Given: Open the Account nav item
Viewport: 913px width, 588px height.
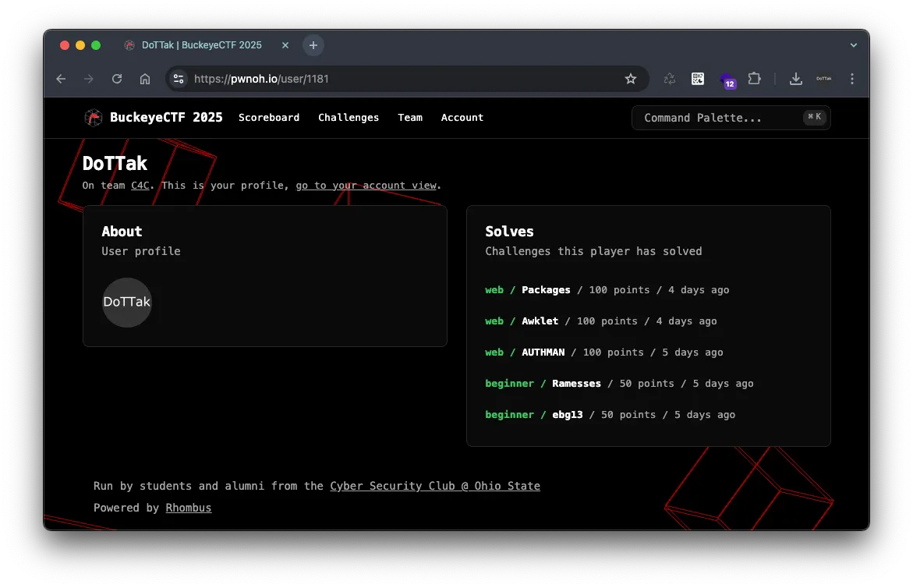Looking at the screenshot, I should pos(462,118).
